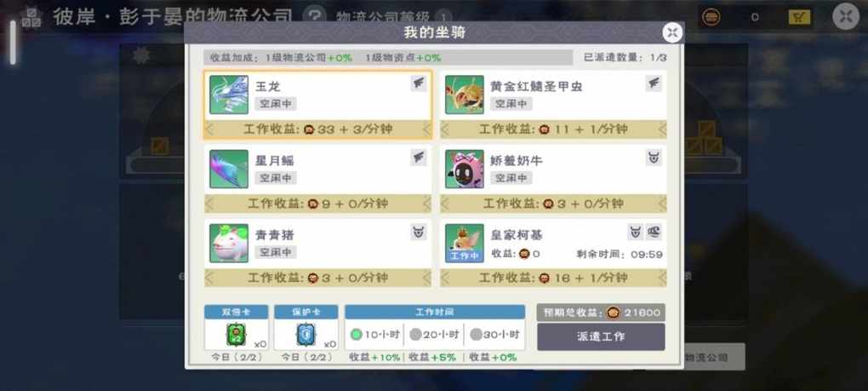
Task: Click right arrow on 青青猪 work income bar
Action: [x=426, y=278]
